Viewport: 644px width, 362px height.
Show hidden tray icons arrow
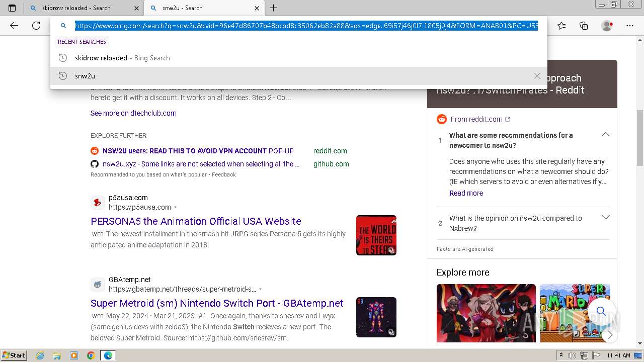tap(561, 355)
